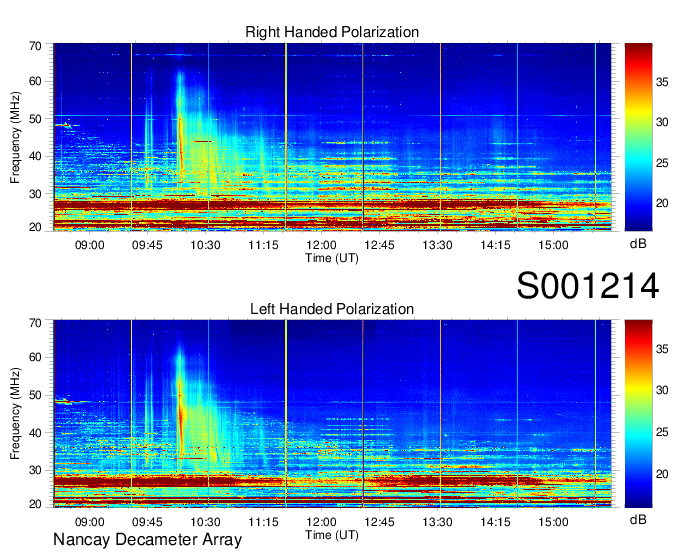Click 40 MHz tick on Right Handed frequency axis
This screenshot has height=552, width=680.
click(x=35, y=156)
